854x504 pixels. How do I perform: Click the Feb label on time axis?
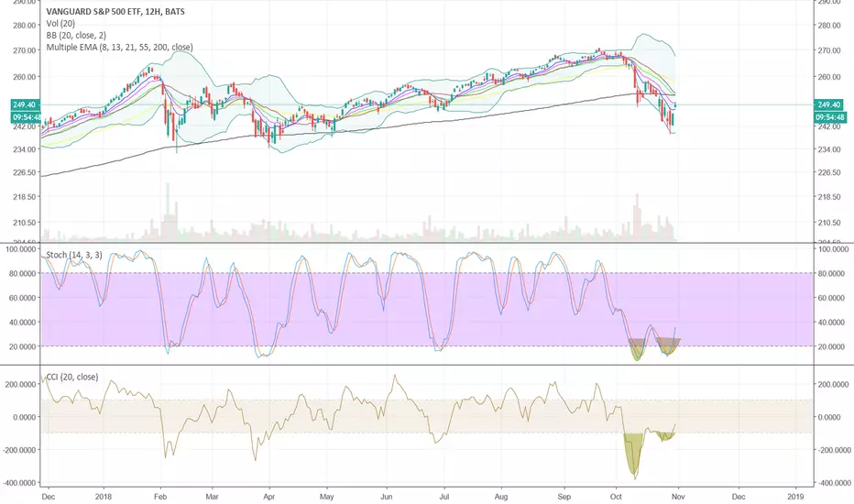coord(160,497)
